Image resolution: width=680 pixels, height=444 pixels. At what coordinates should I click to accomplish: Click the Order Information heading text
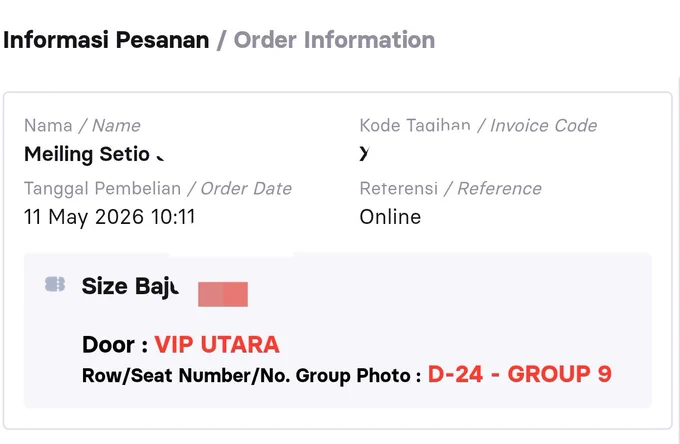click(x=334, y=40)
